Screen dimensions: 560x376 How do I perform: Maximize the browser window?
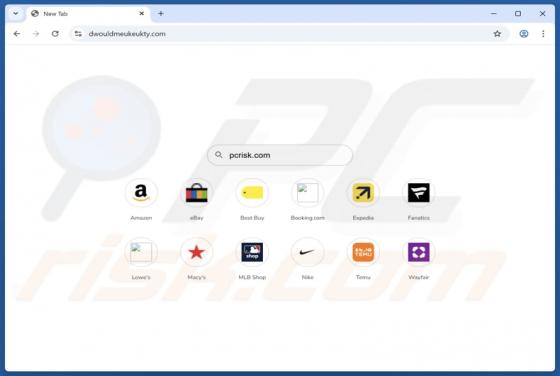tap(518, 14)
